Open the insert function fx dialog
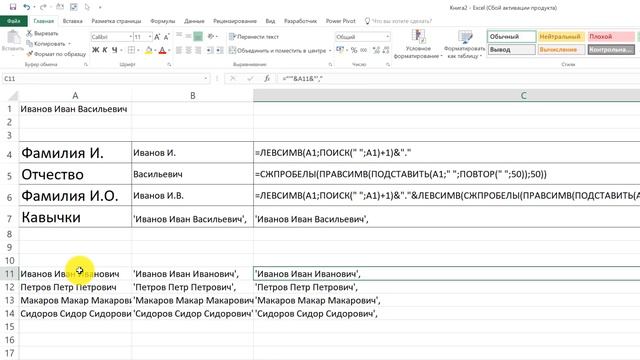This screenshot has height=360, width=640. [x=267, y=78]
